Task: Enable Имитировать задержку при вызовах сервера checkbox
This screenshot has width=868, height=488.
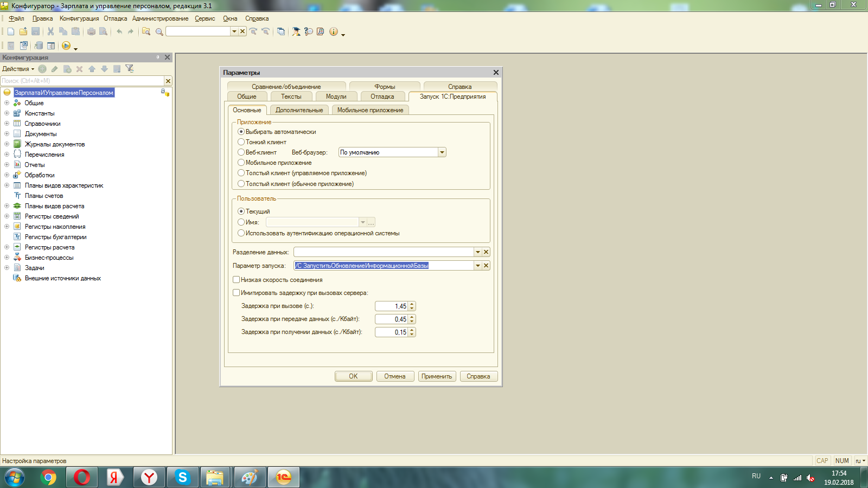Action: tap(237, 293)
